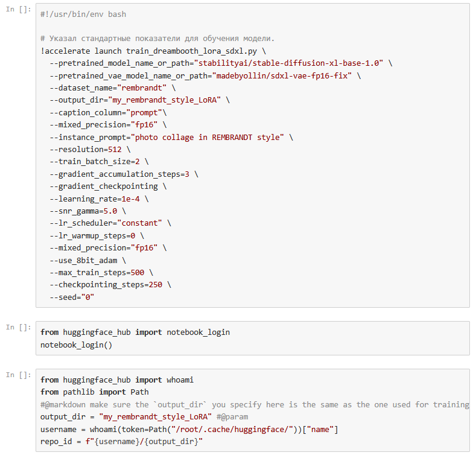Image resolution: width=476 pixels, height=458 pixels.
Task: Click the whoami cell's In prompt
Action: click(18, 375)
